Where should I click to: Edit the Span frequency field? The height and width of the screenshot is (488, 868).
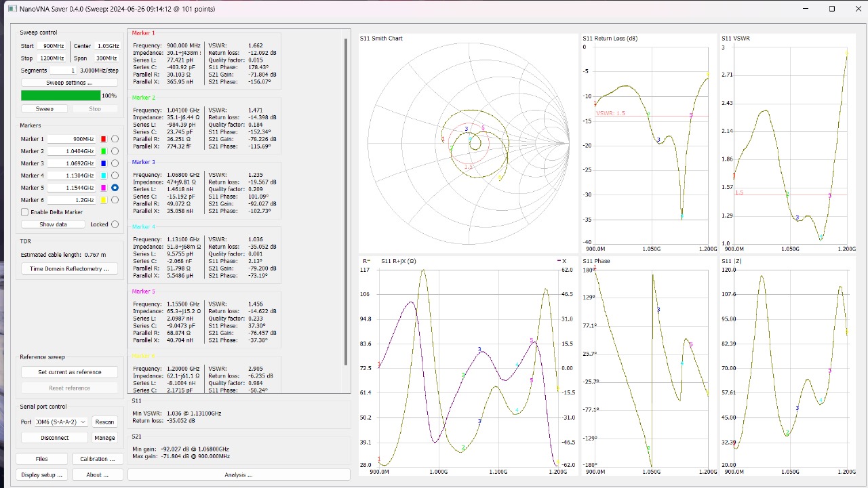click(x=107, y=58)
